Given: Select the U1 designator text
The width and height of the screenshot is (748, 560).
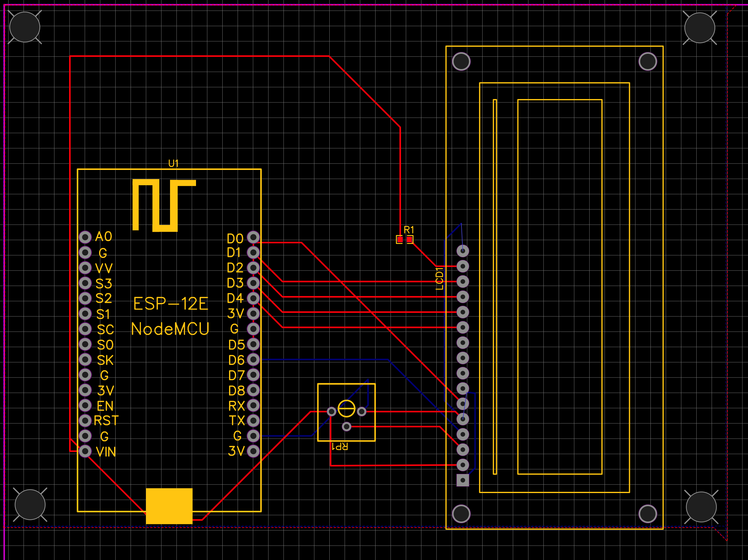Looking at the screenshot, I should tap(173, 164).
